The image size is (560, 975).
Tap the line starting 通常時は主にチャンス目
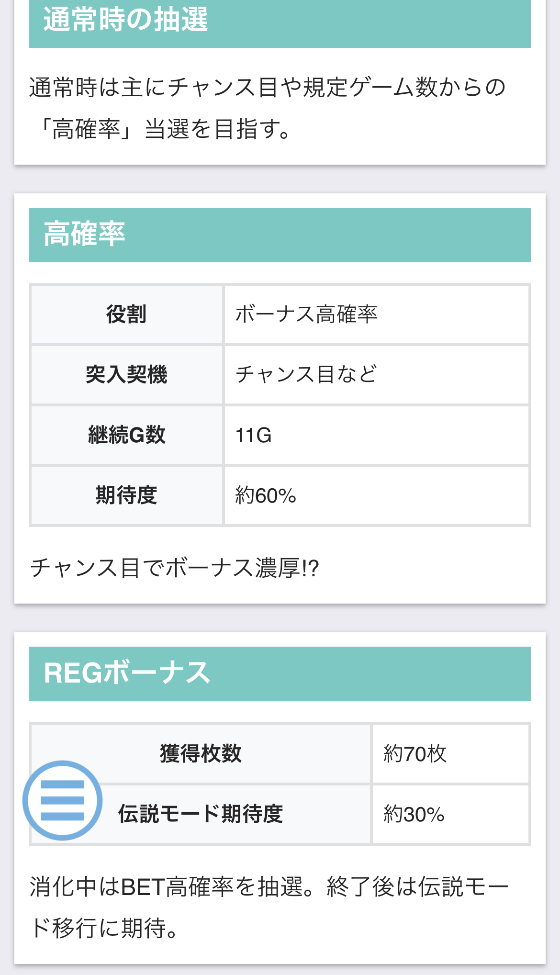pyautogui.click(x=267, y=88)
